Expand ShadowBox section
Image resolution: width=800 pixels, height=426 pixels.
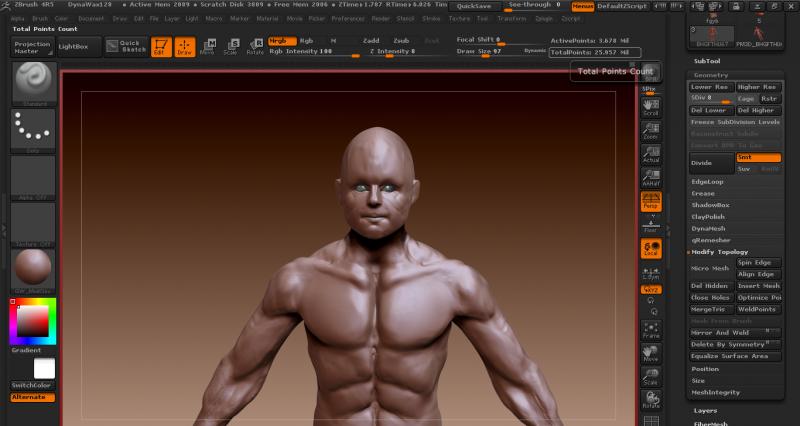coord(710,205)
